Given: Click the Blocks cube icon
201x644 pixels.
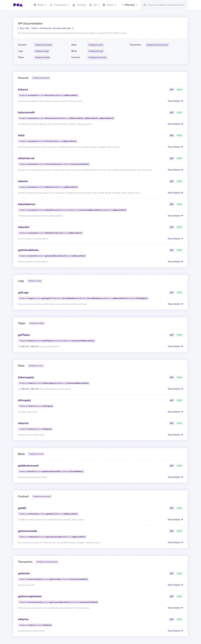Looking at the screenshot, I should [x=35, y=5].
